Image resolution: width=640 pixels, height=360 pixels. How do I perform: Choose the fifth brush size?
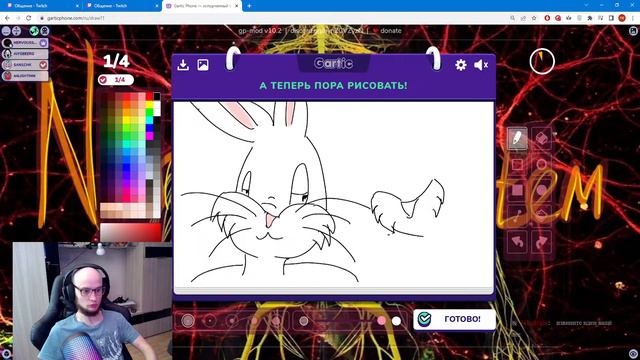click(276, 321)
